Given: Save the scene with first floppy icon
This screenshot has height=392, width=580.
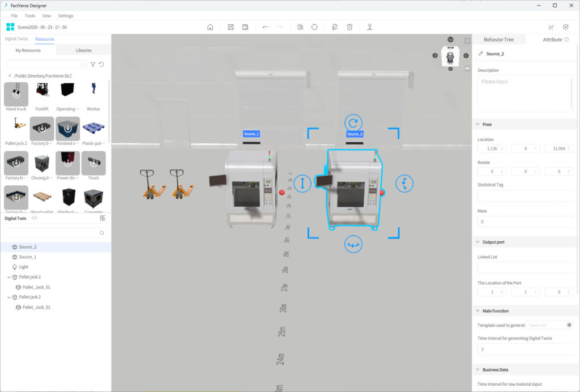Looking at the screenshot, I should pyautogui.click(x=231, y=27).
